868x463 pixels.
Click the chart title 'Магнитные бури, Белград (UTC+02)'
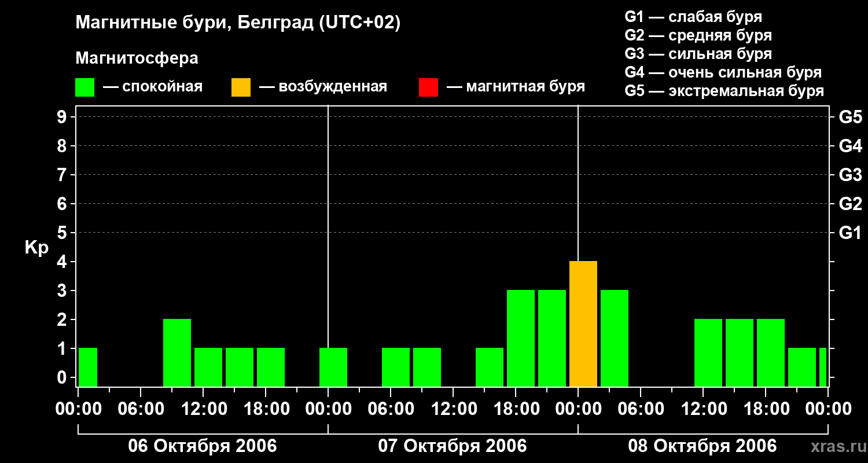238,24
